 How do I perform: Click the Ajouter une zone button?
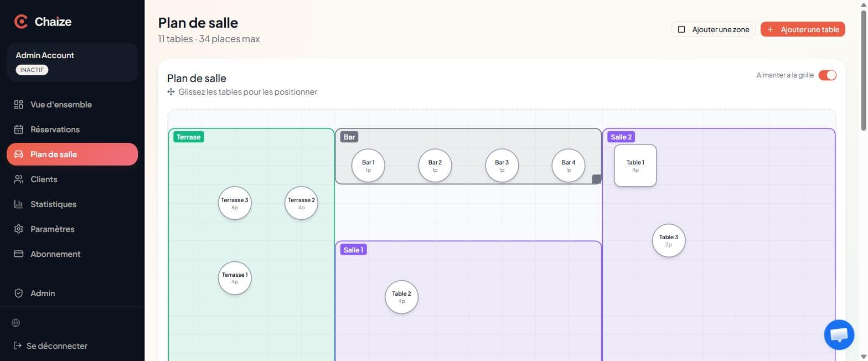tap(714, 29)
